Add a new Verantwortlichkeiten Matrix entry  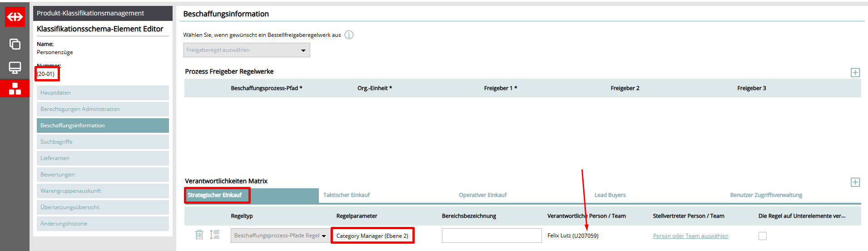855,182
